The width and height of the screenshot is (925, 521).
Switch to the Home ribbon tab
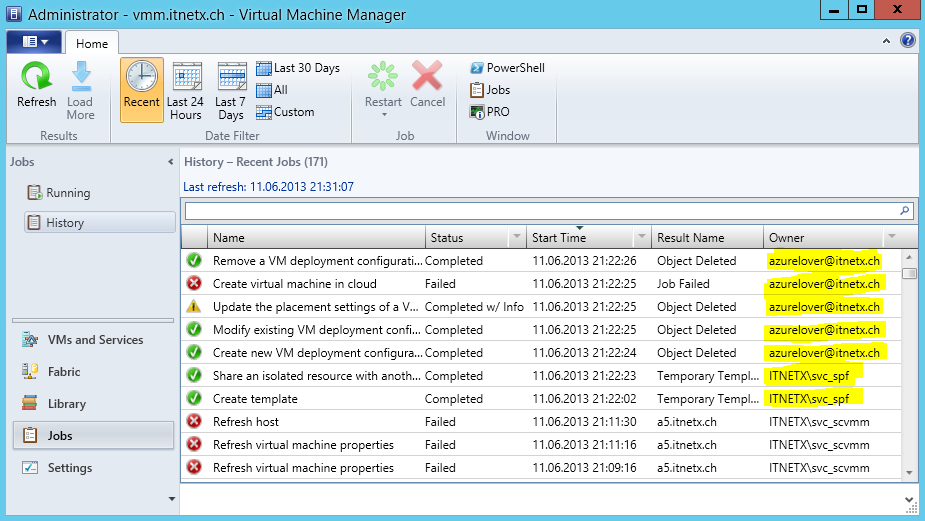pyautogui.click(x=92, y=43)
